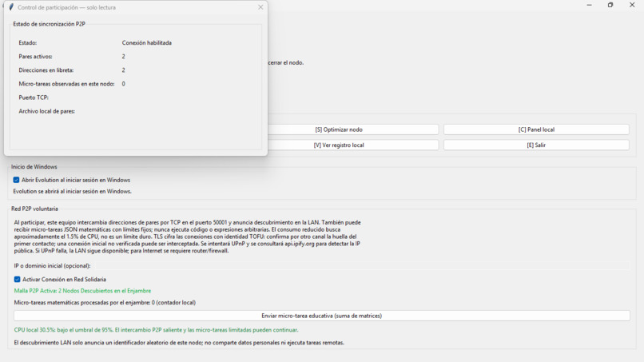Select the 'Conexión habilitada' status value
The width and height of the screenshot is (644, 362).
(x=147, y=42)
